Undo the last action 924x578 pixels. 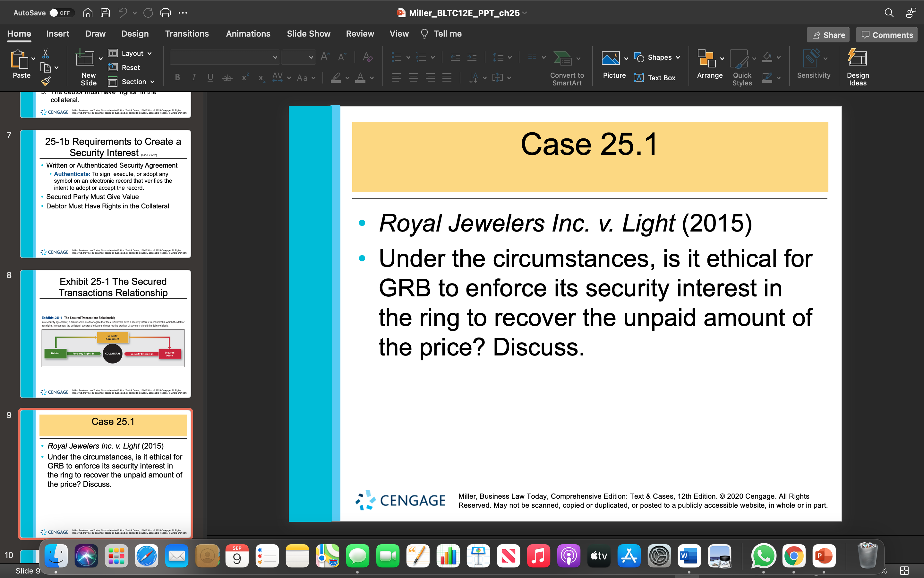click(123, 13)
